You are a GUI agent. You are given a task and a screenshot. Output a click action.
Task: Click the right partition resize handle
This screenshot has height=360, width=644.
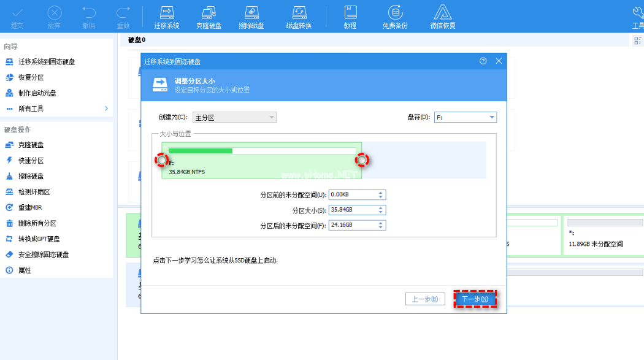pyautogui.click(x=362, y=160)
